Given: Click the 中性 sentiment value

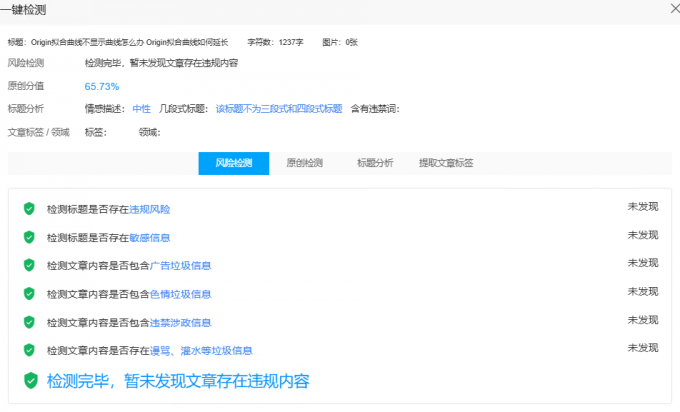Looking at the screenshot, I should [x=142, y=109].
